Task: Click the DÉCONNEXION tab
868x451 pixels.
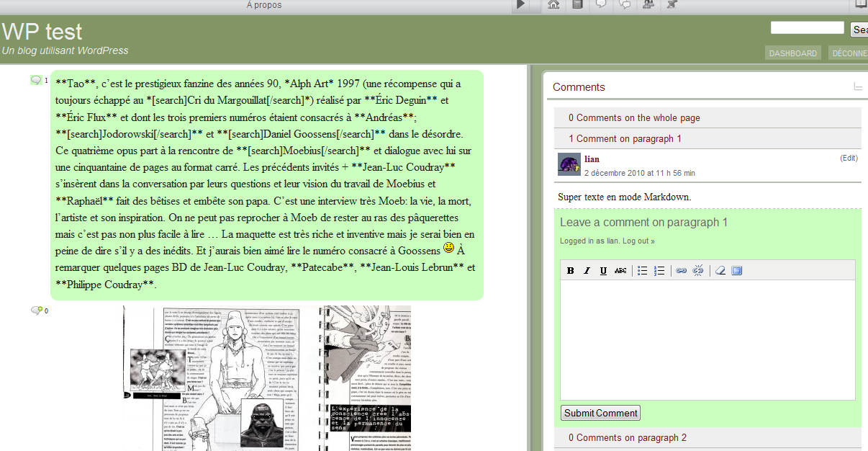Action: click(x=849, y=53)
